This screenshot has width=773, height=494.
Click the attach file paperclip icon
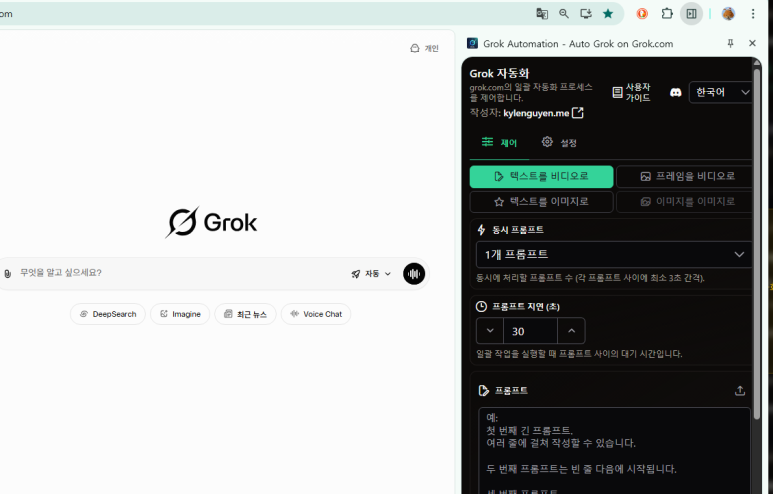[7, 274]
